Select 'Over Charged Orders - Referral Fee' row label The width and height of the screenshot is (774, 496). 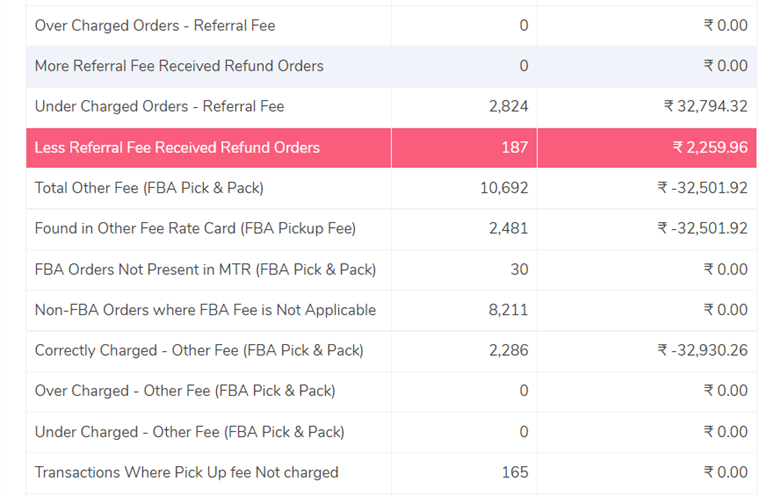[x=155, y=26]
